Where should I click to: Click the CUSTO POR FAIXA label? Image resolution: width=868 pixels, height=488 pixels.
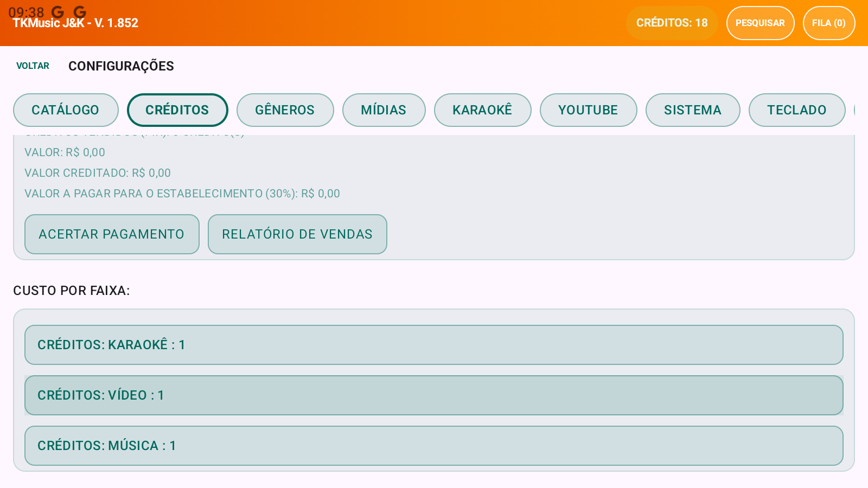72,291
